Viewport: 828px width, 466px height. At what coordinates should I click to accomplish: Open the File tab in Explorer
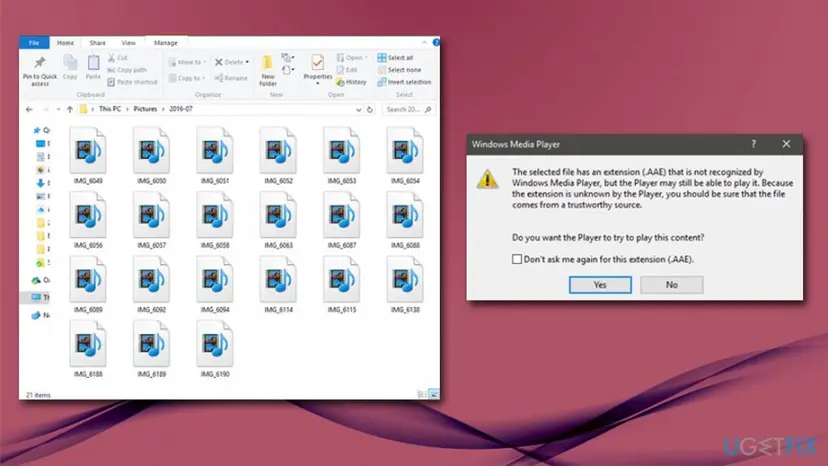click(x=34, y=43)
